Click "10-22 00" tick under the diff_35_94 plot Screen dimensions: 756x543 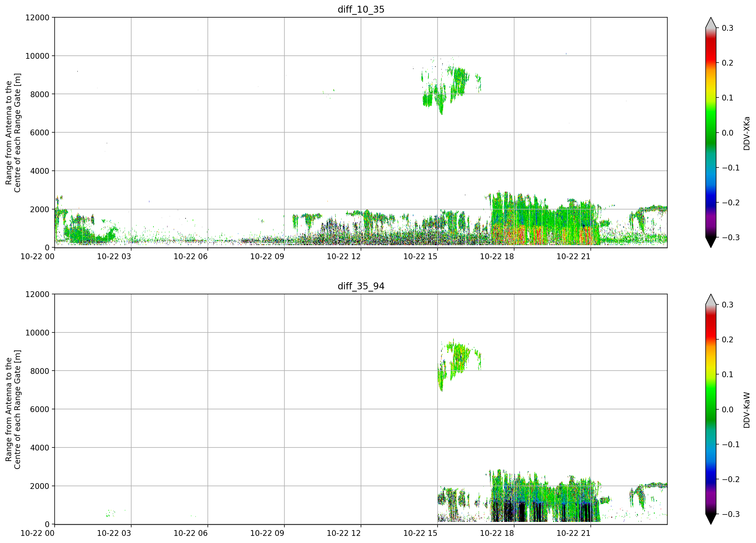(37, 533)
